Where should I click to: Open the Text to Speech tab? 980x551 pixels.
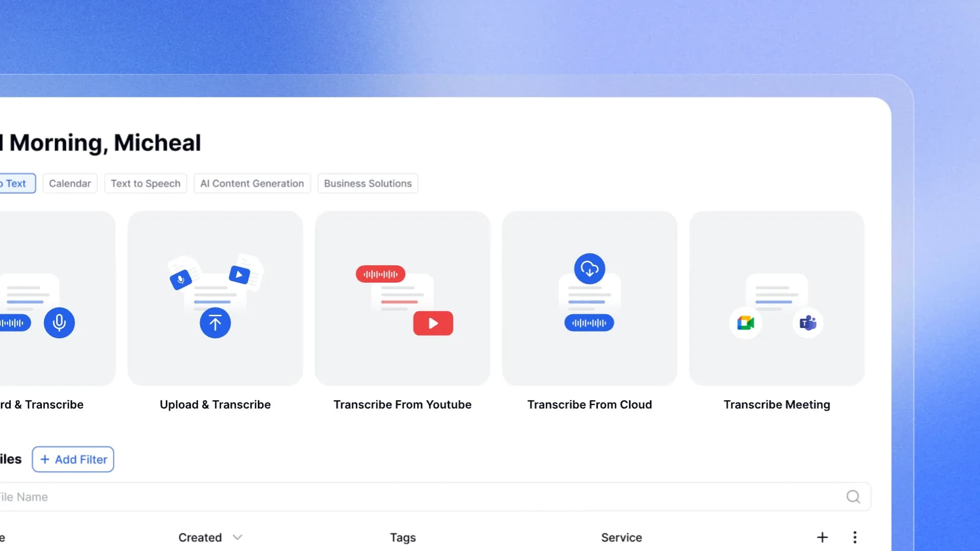point(145,184)
